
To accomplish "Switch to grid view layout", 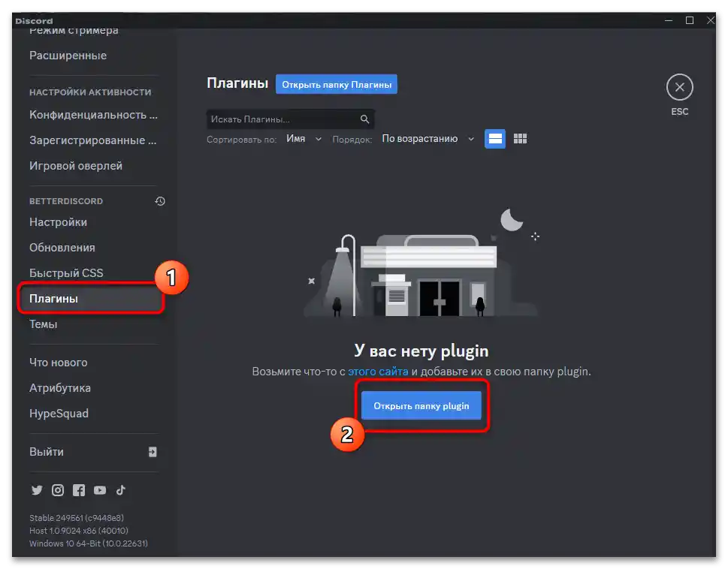I will click(520, 139).
